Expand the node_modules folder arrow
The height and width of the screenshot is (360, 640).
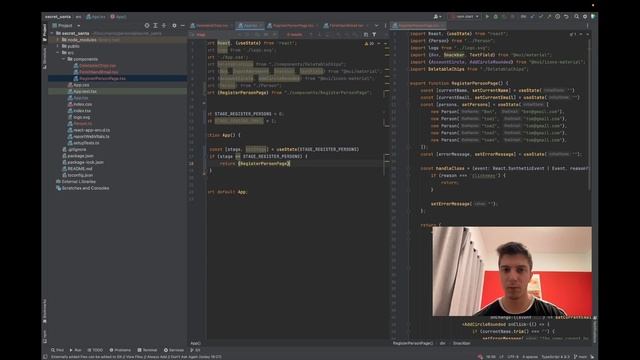(58, 40)
